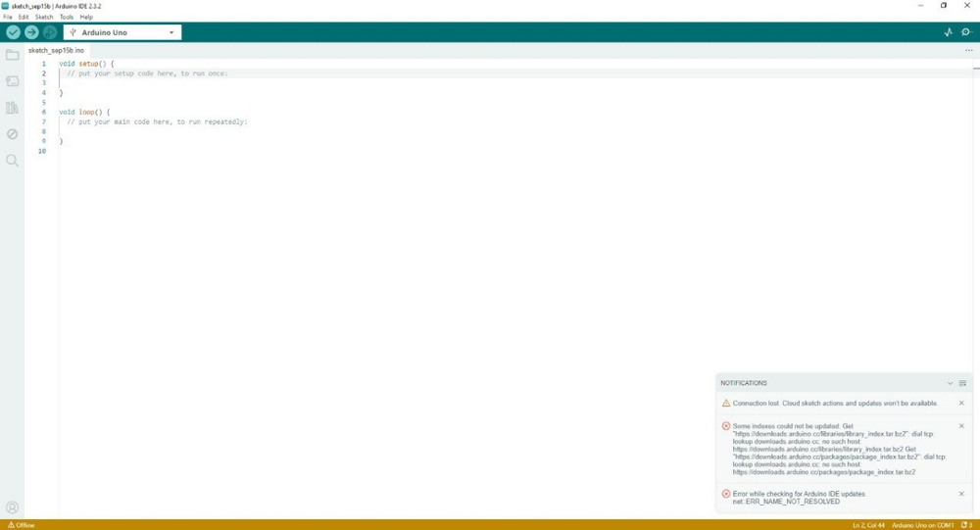Select the sketch_sep15b.ino editor tab

56,50
